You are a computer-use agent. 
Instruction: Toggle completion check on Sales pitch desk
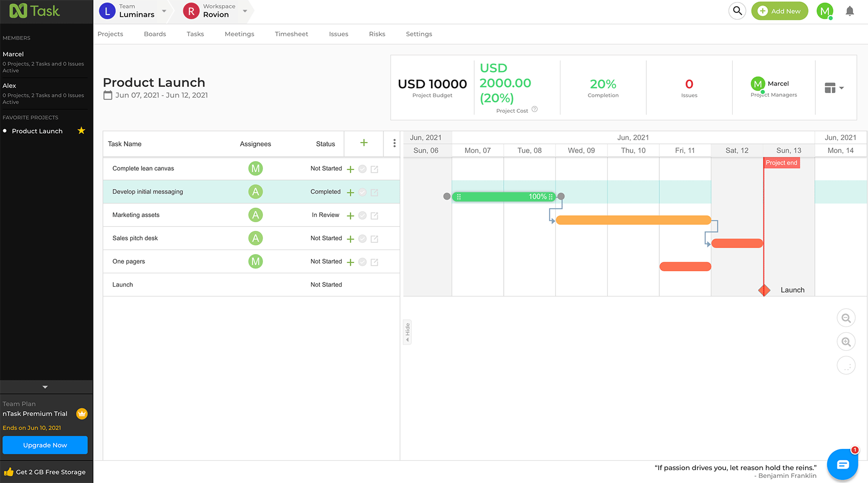pyautogui.click(x=362, y=239)
